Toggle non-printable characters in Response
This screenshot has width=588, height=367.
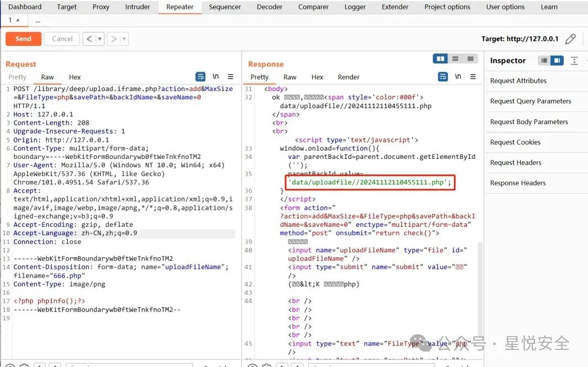458,77
